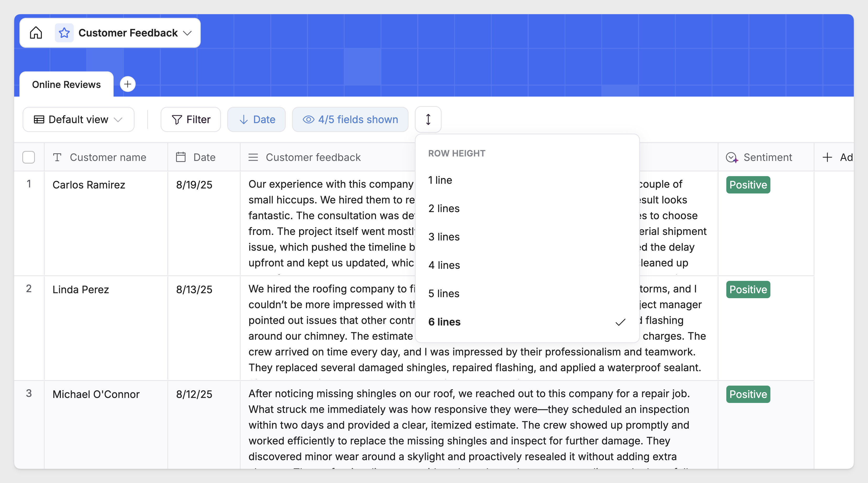Click the Date sort button
The height and width of the screenshot is (483, 868).
pyautogui.click(x=256, y=119)
